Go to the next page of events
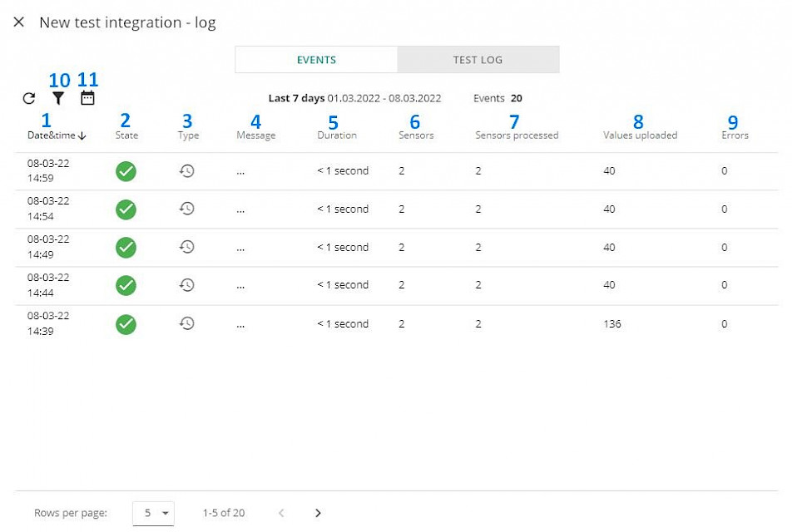 (x=318, y=513)
